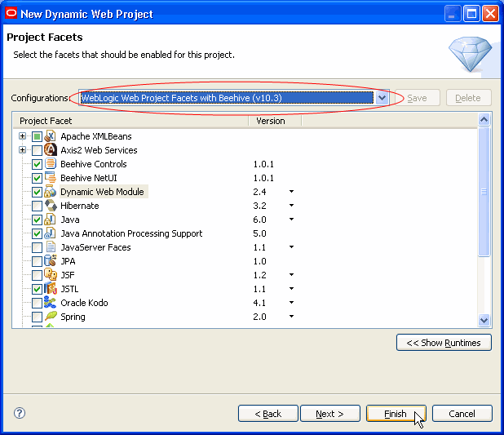Click the Project Facet column header
504x435 pixels.
[130, 121]
